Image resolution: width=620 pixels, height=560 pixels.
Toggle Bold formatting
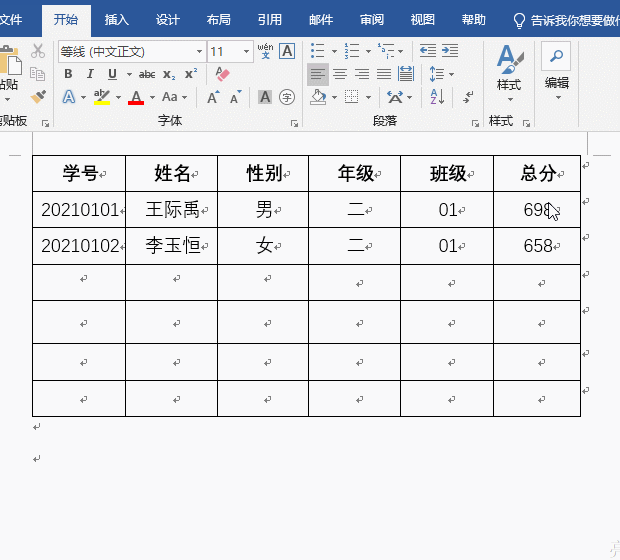pyautogui.click(x=68, y=74)
